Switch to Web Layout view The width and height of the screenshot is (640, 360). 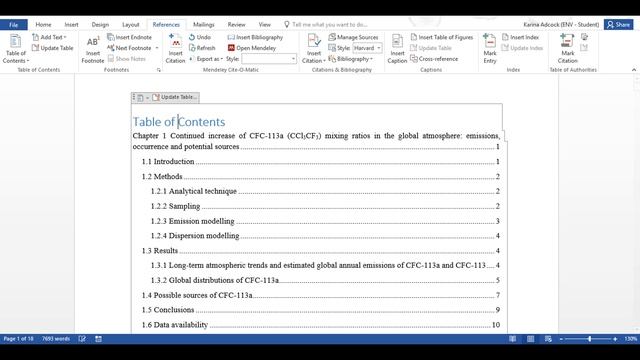pos(548,339)
